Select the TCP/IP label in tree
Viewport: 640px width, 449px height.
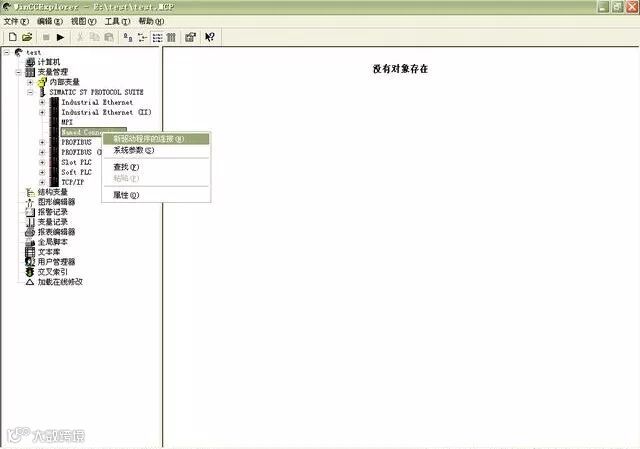(73, 182)
